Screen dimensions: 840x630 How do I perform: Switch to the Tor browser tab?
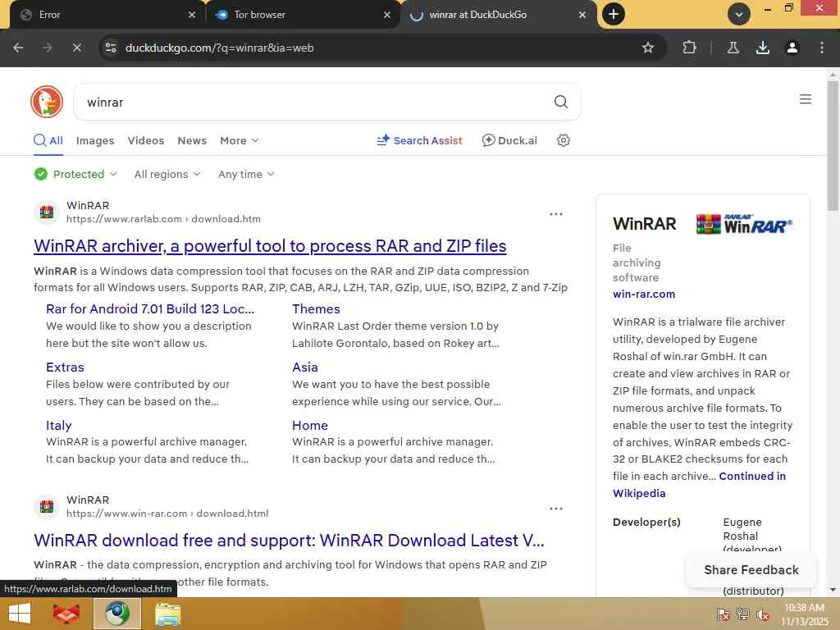coord(303,15)
